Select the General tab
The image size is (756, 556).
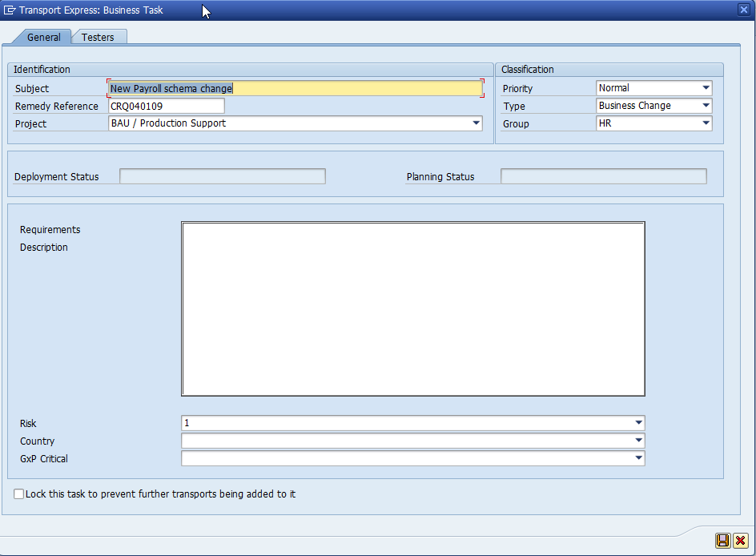point(43,37)
